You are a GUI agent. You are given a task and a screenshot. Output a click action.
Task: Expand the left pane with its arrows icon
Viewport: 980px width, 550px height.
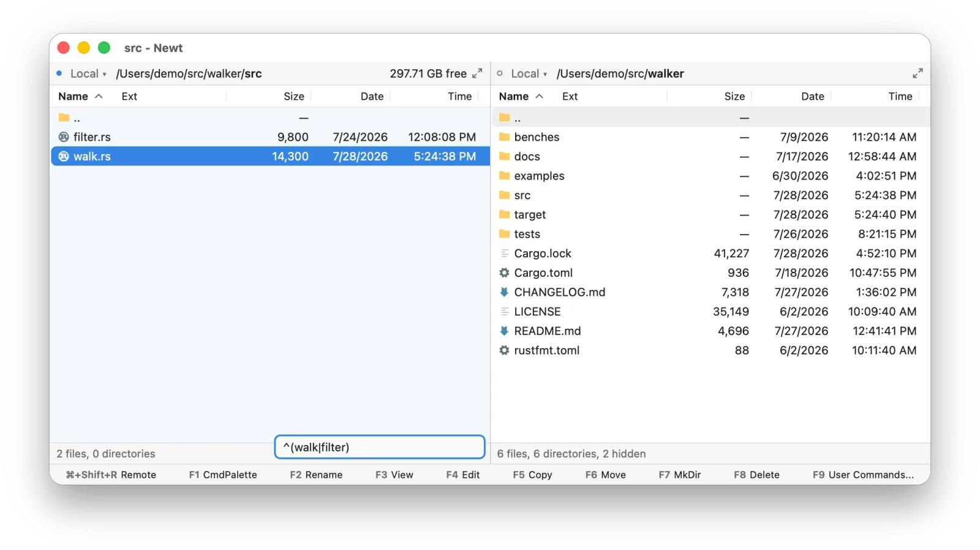(x=477, y=73)
